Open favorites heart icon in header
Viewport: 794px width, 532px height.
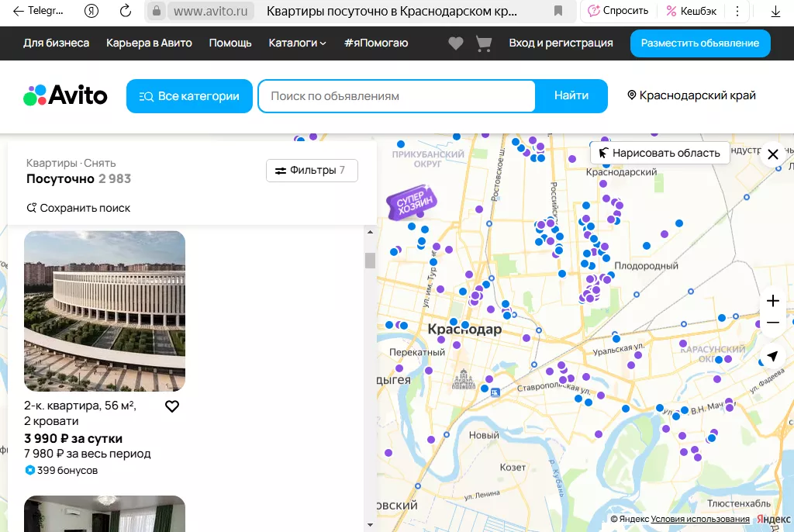(456, 43)
